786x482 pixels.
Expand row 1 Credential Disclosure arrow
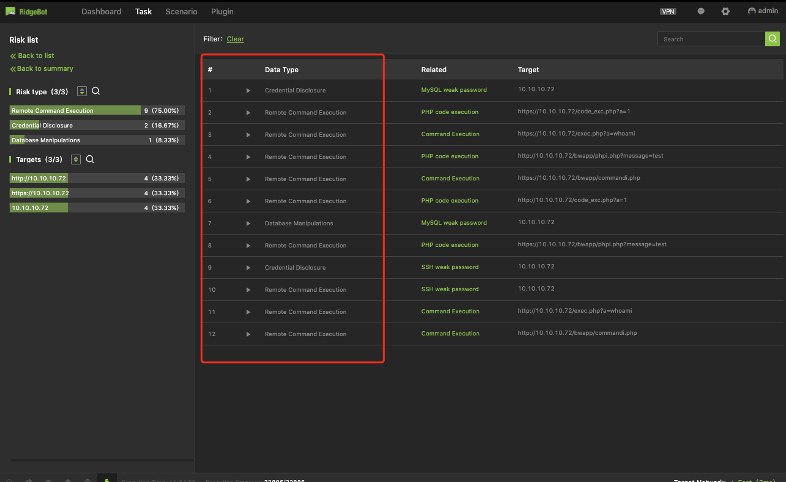pyautogui.click(x=248, y=91)
